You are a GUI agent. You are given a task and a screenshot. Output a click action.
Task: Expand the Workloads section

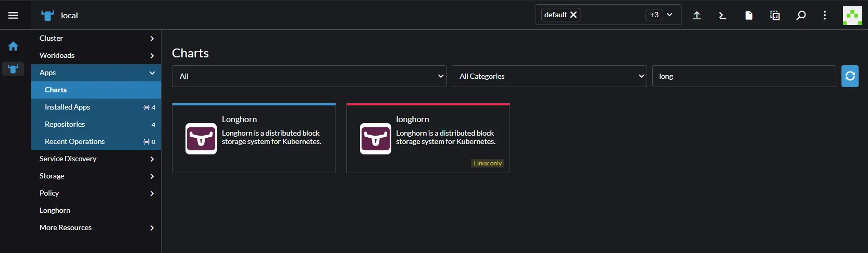tap(96, 55)
